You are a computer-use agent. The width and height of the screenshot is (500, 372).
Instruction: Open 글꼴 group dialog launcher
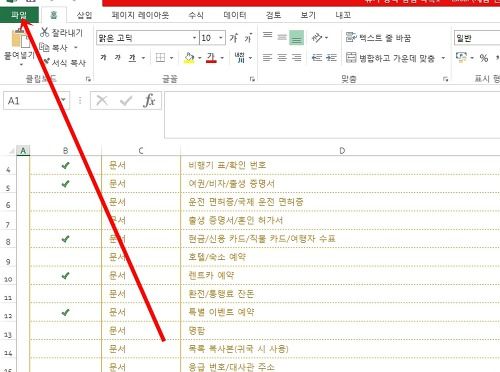[x=252, y=79]
